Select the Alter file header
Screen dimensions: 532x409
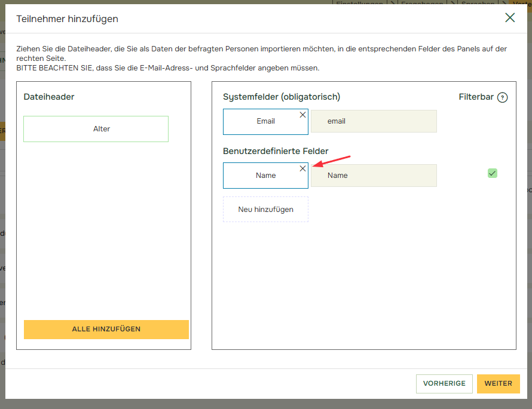(x=96, y=129)
